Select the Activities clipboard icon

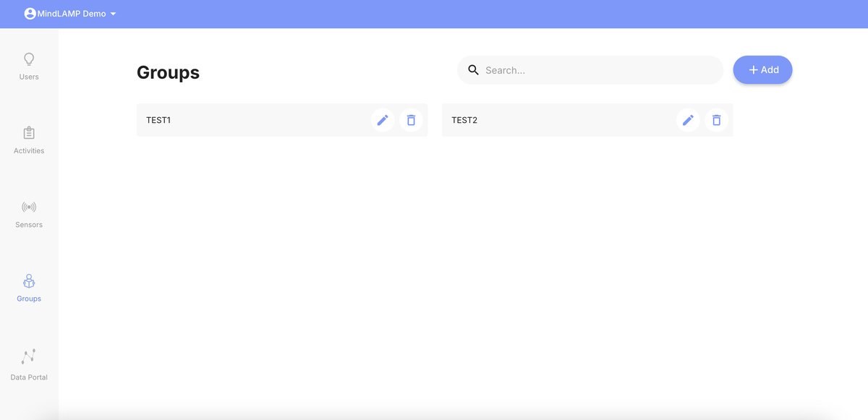click(x=29, y=133)
